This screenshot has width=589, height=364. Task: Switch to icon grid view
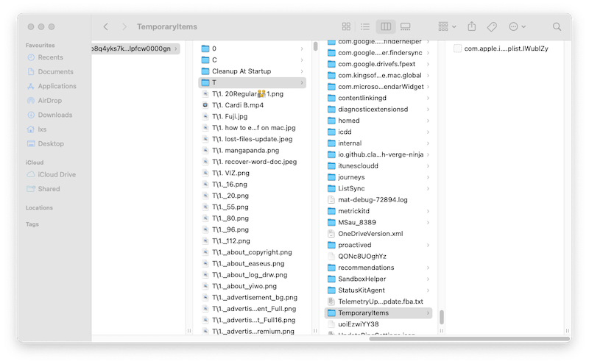(346, 26)
